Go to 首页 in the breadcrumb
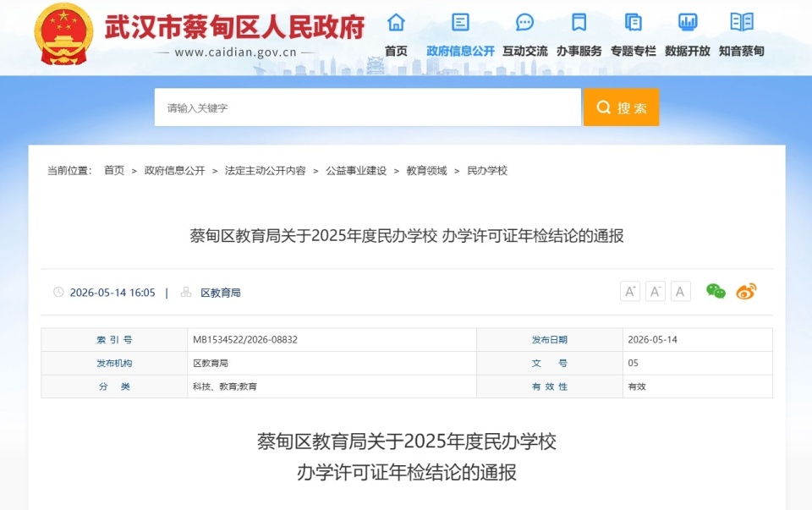The image size is (812, 510). tap(114, 170)
